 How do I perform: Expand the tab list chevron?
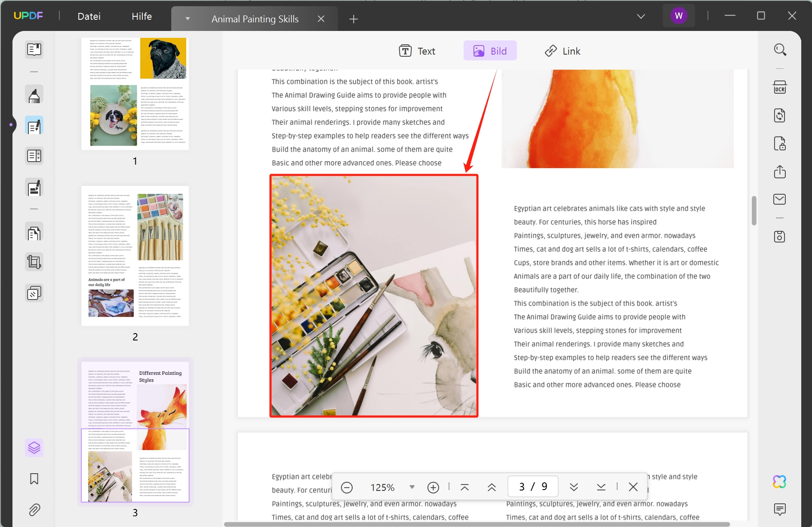tap(641, 16)
